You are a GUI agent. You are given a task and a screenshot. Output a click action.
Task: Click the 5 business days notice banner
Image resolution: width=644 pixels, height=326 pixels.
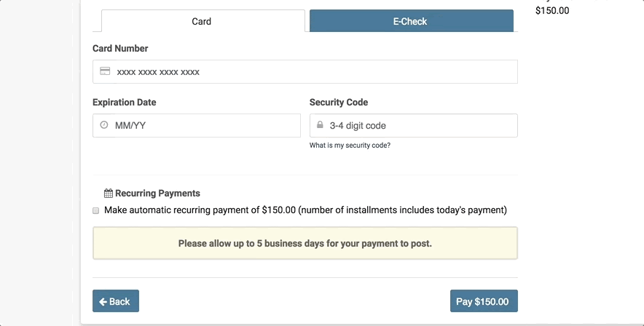tap(305, 243)
